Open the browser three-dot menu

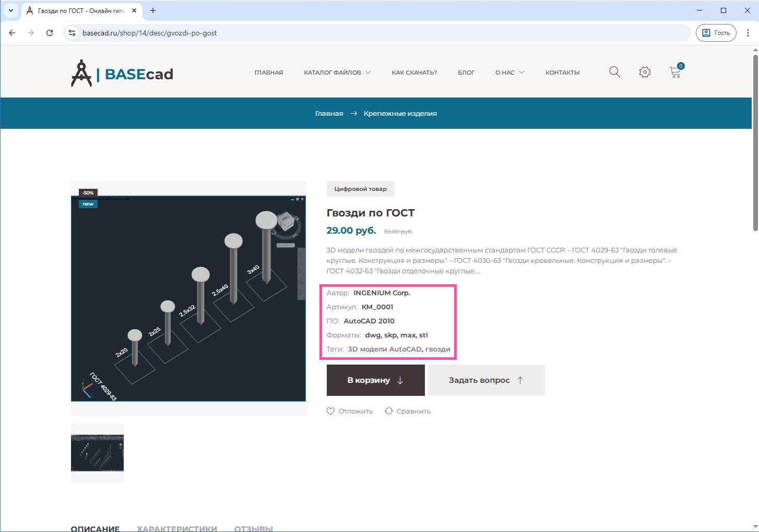(748, 33)
